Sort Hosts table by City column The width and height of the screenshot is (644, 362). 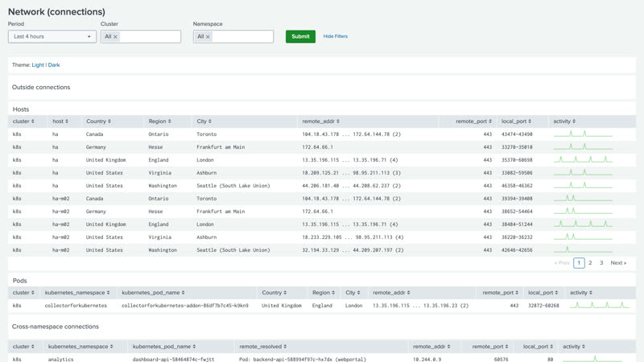[x=204, y=121]
